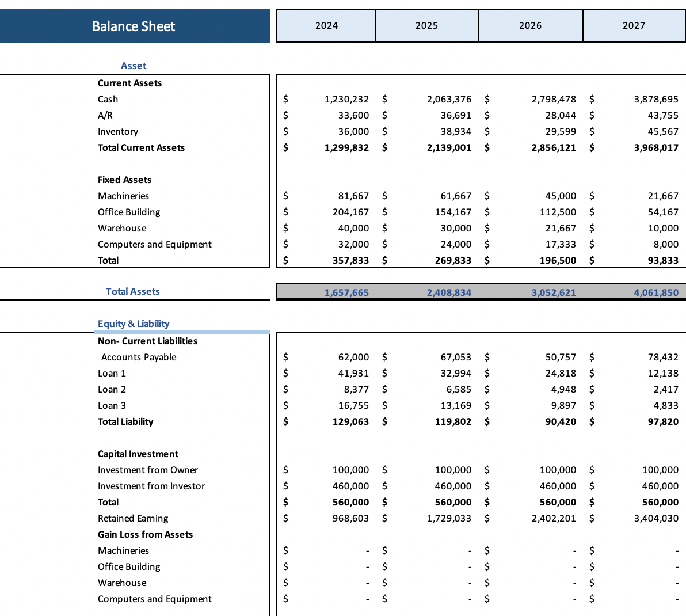The height and width of the screenshot is (616, 686).
Task: Click the Office Building row label
Action: [129, 212]
